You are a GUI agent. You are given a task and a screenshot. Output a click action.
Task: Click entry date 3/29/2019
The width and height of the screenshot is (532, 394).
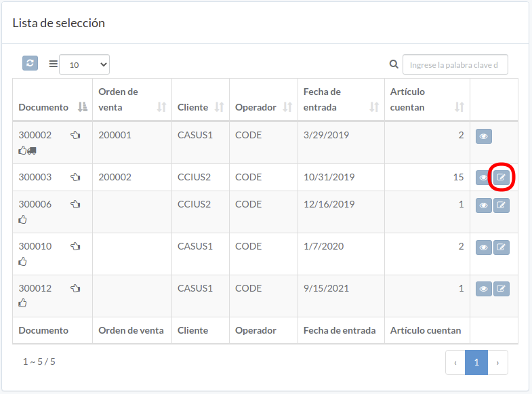pyautogui.click(x=326, y=135)
